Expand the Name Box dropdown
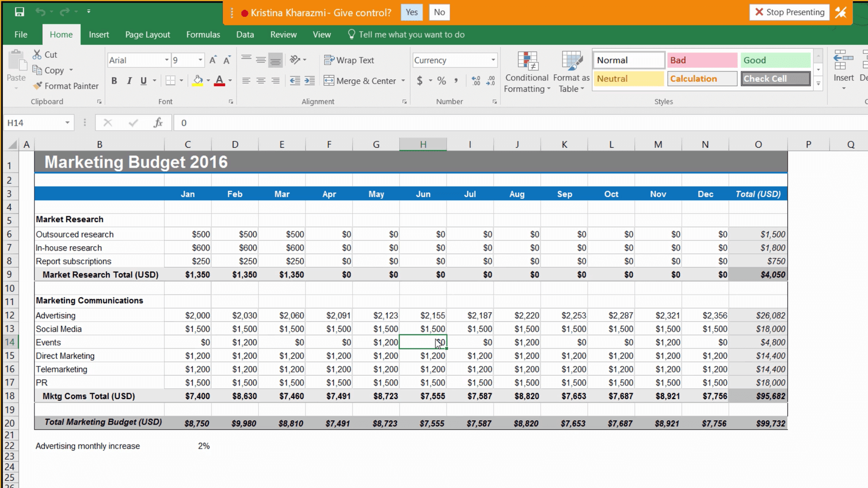868x488 pixels. pos(67,123)
